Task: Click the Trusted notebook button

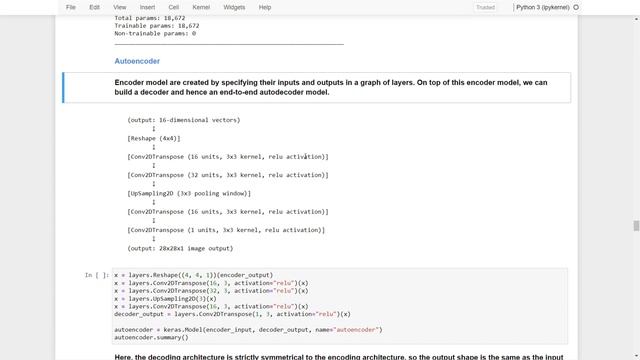Action: pyautogui.click(x=485, y=7)
